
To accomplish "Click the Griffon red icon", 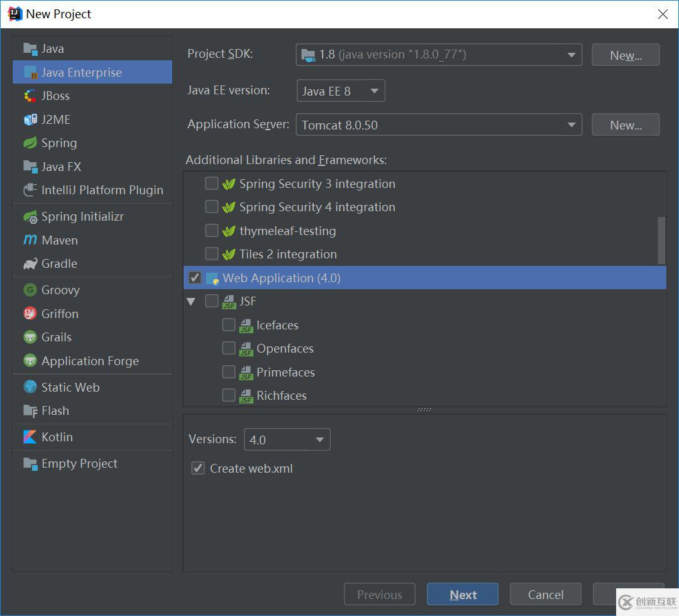I will pos(30,314).
